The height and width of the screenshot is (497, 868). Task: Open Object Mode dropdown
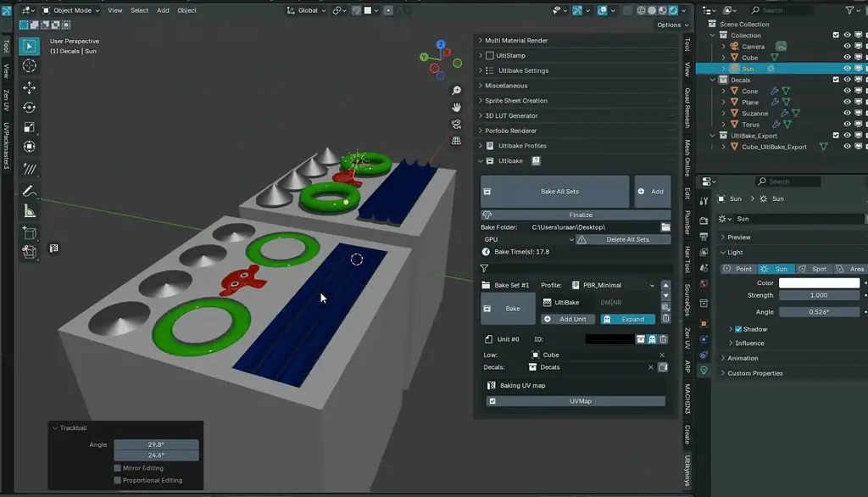point(71,10)
